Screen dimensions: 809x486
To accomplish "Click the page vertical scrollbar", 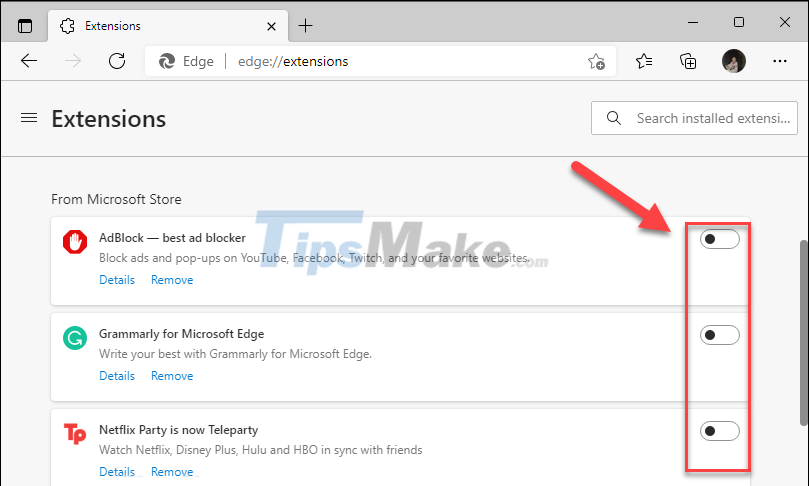I will [x=803, y=333].
